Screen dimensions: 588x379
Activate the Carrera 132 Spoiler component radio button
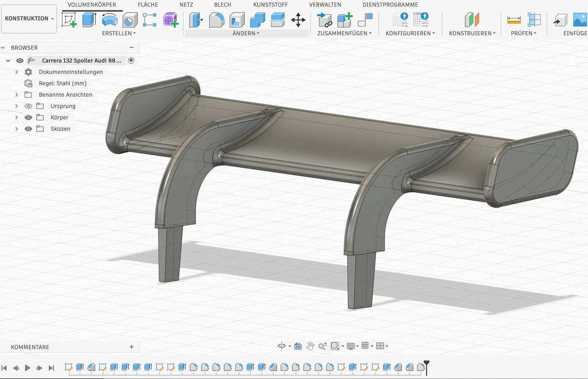(x=131, y=60)
